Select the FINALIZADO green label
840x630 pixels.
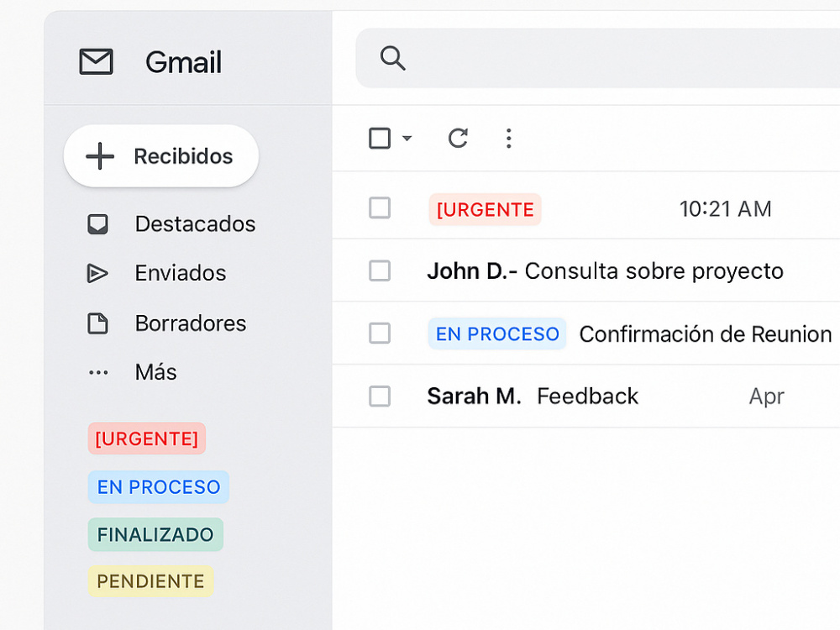click(155, 534)
